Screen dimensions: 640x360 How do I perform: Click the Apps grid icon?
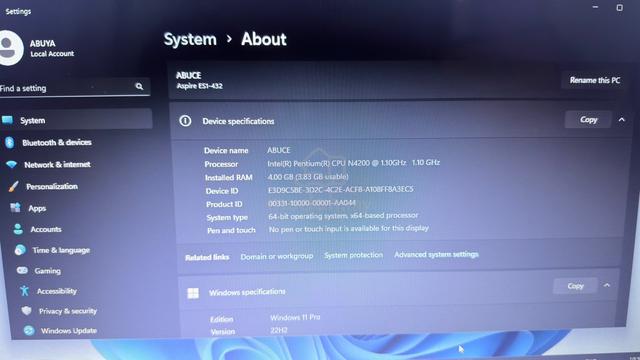coord(16,208)
